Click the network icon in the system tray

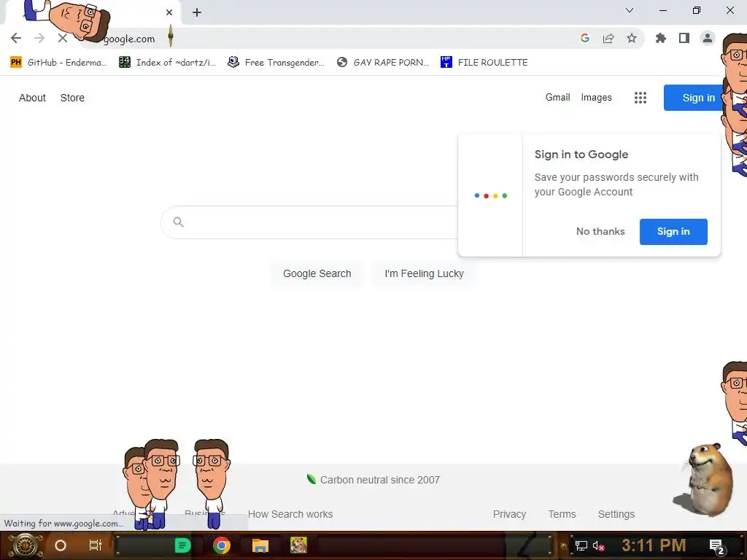pos(581,545)
